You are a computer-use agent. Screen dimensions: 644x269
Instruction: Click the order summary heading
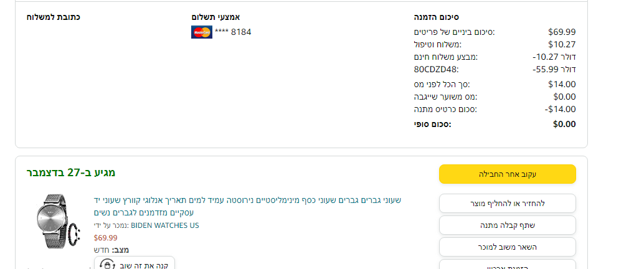437,17
